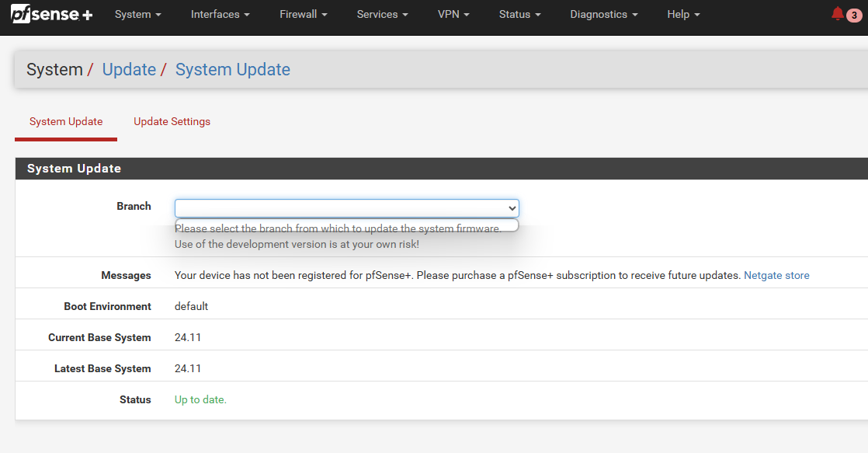Open the Interfaces menu

220,15
